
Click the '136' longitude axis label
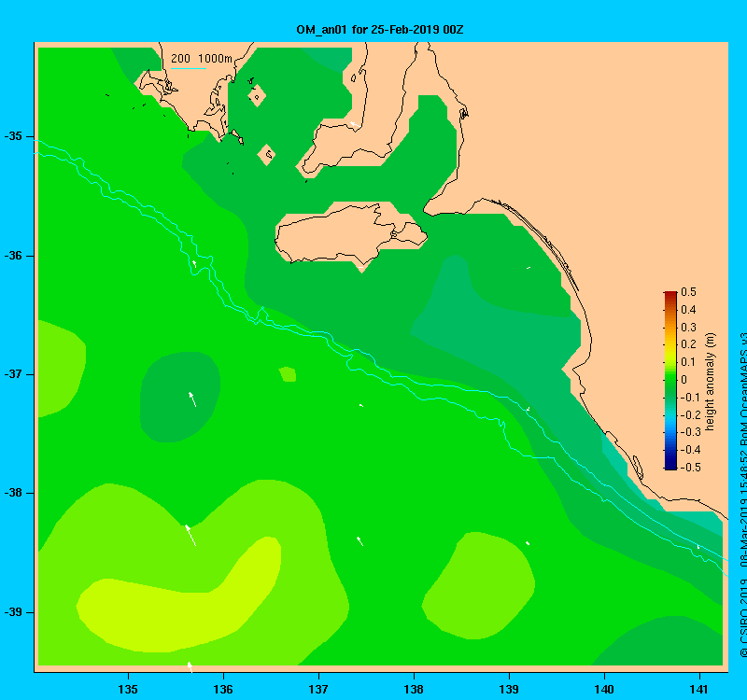tap(223, 689)
